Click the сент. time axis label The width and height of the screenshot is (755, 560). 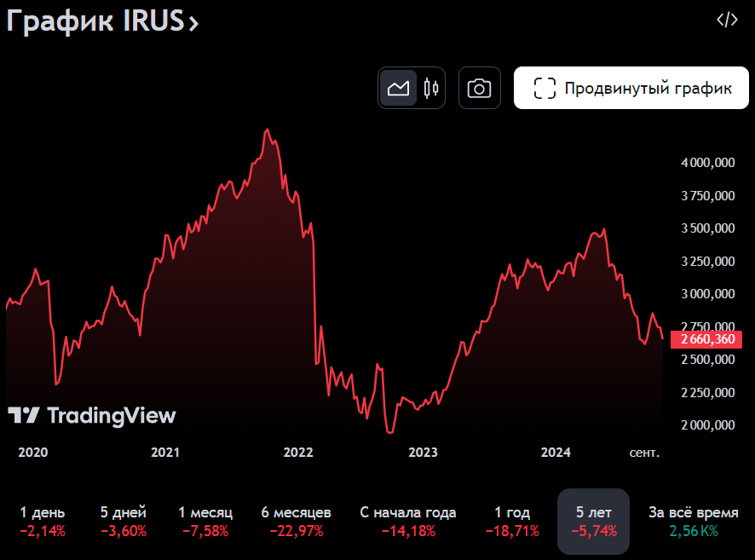coord(644,453)
